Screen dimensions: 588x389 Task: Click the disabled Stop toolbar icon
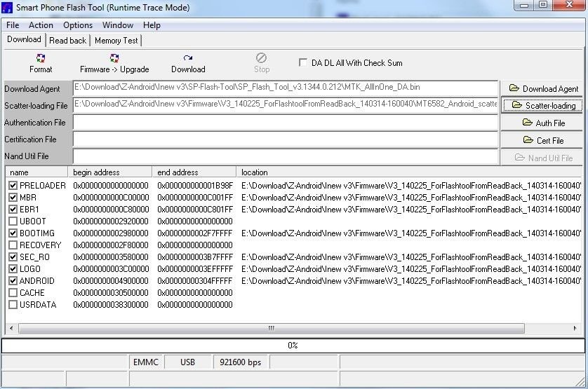(x=262, y=63)
